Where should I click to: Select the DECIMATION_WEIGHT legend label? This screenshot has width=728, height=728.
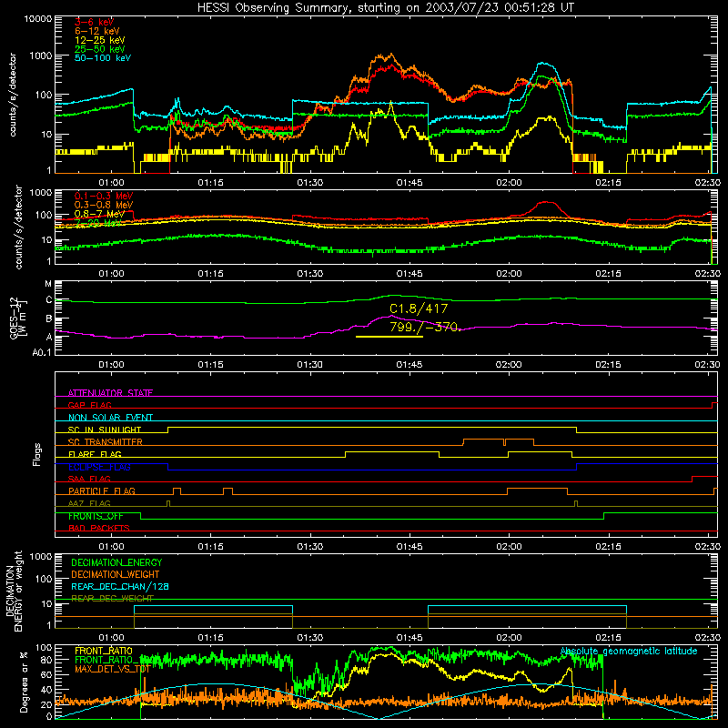(116, 574)
